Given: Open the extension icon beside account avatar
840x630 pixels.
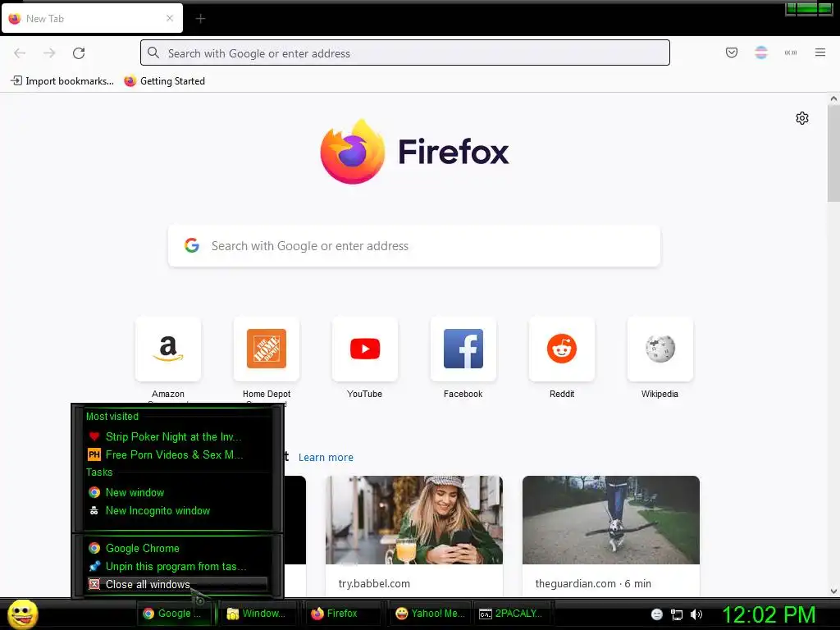Looking at the screenshot, I should click(x=791, y=52).
